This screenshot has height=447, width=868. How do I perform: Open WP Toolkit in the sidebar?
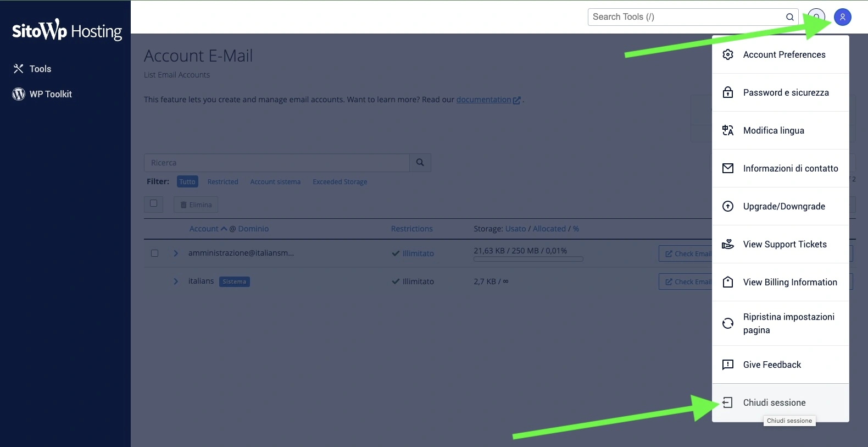(x=42, y=94)
